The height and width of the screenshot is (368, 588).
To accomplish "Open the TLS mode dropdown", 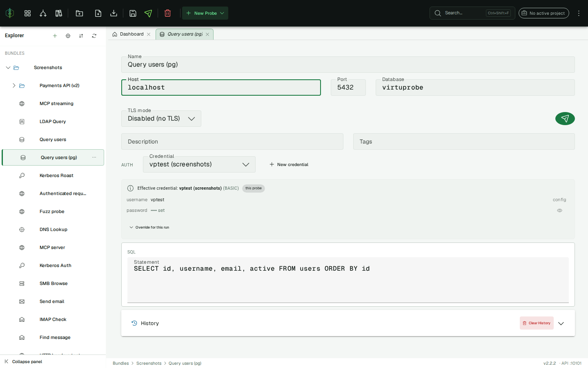I will coord(161,119).
